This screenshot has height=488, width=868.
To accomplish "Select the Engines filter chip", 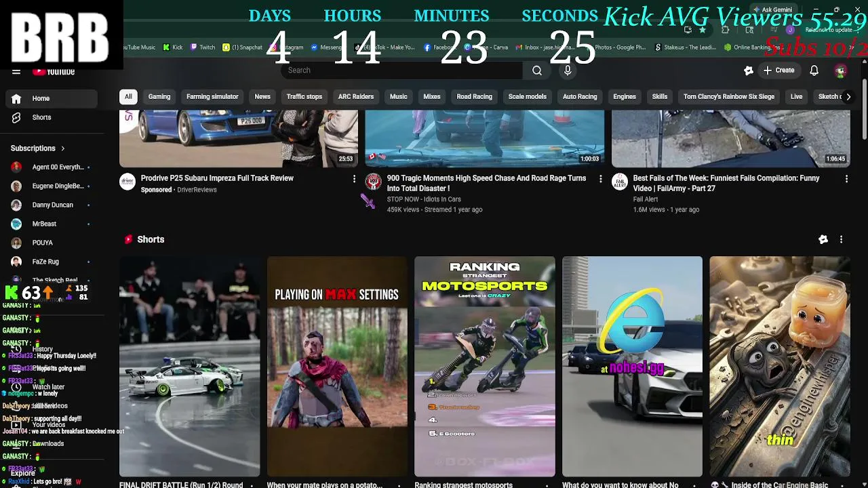I will click(625, 97).
